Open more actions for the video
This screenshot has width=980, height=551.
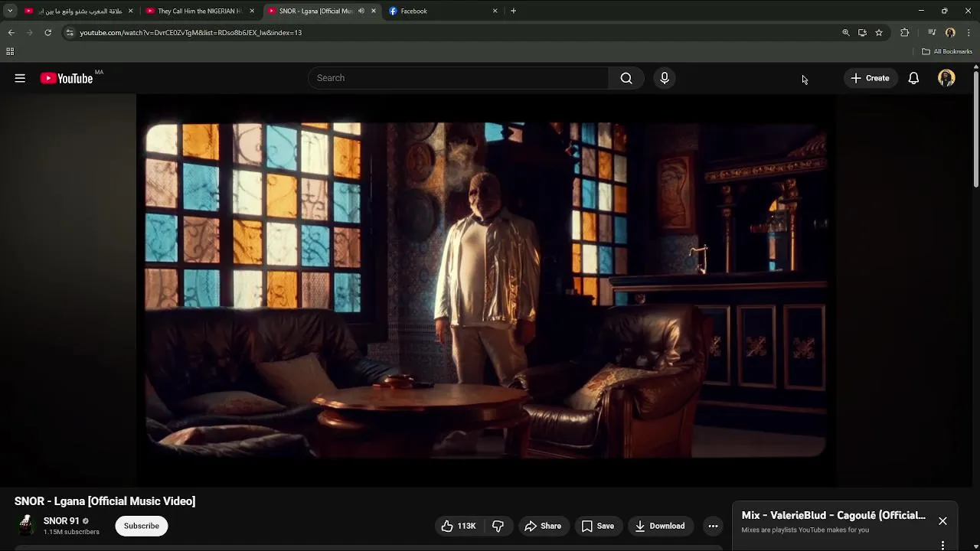point(713,526)
